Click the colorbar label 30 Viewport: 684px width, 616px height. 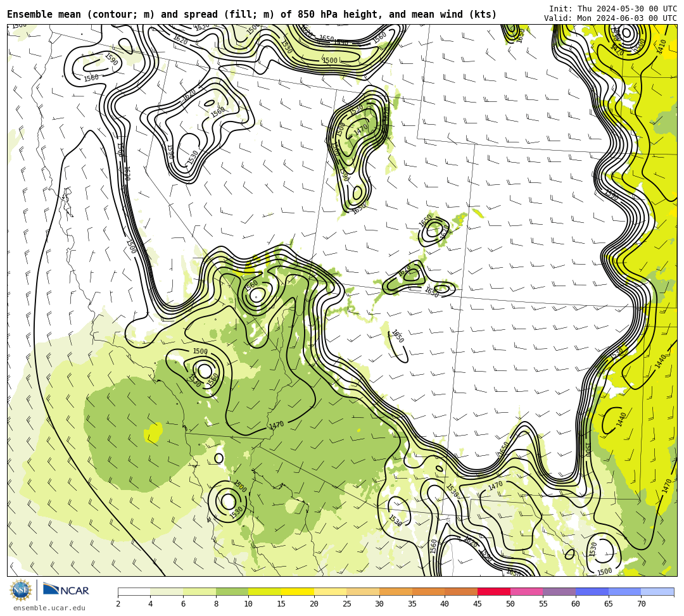(379, 604)
